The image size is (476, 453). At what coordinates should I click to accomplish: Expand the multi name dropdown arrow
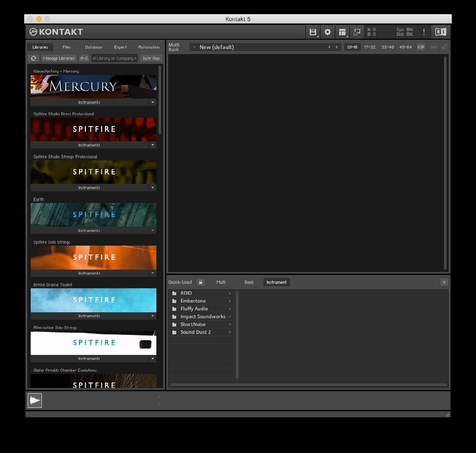click(194, 47)
